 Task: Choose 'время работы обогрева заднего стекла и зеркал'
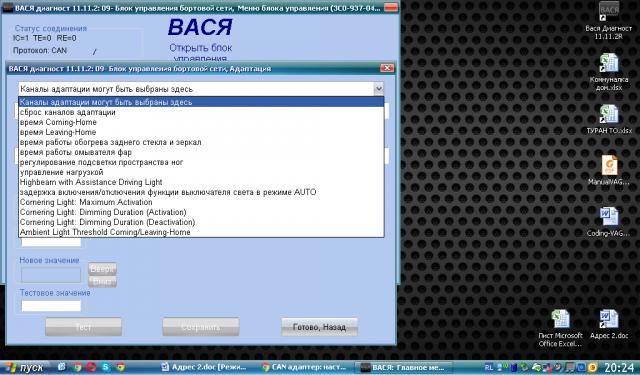tap(201, 142)
